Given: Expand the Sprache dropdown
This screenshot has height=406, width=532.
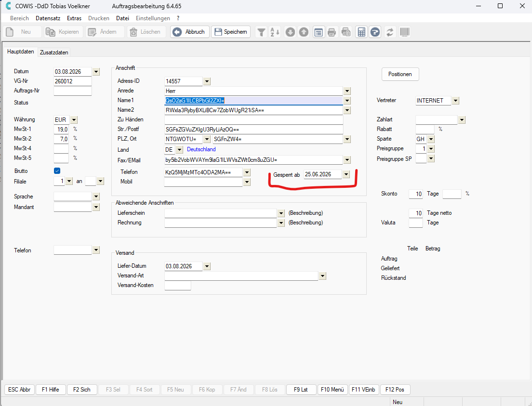Looking at the screenshot, I should coord(96,196).
